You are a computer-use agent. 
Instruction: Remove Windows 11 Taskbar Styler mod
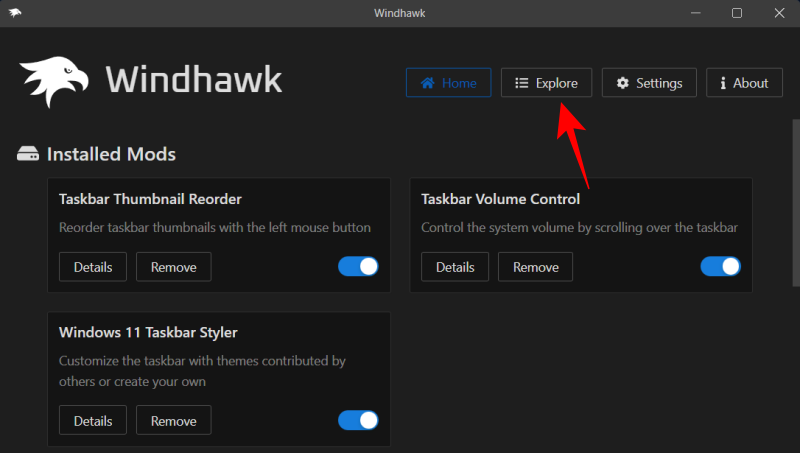[173, 420]
